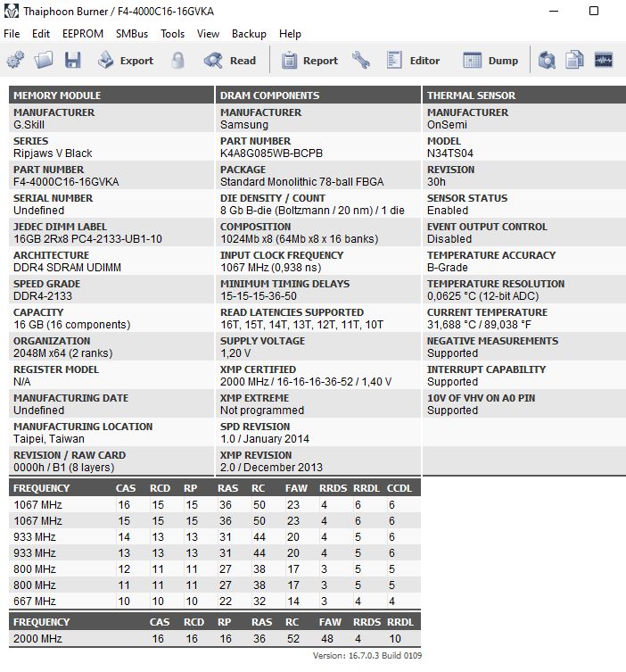Select Standard Monolithic 78-ball FBGA package
Viewport: 626px width, 672px height.
pyautogui.click(x=302, y=182)
